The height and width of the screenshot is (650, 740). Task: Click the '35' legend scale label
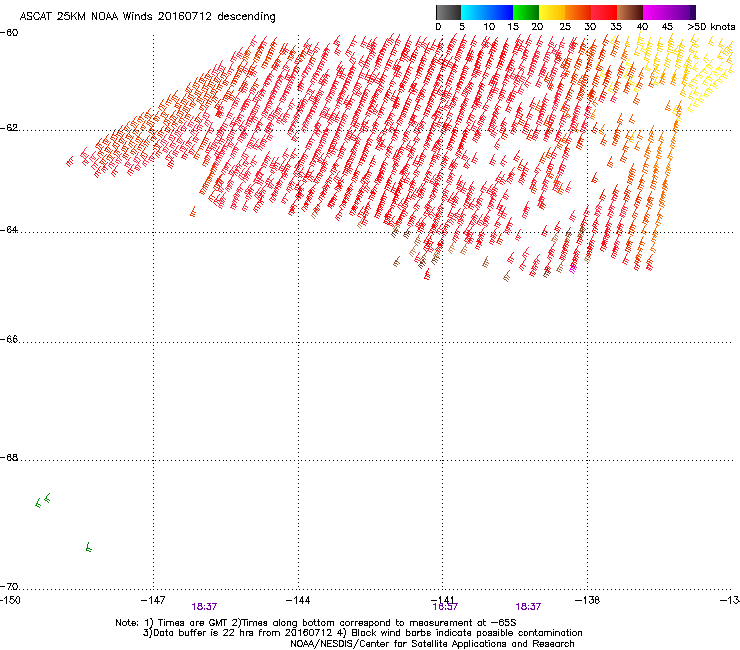(616, 27)
